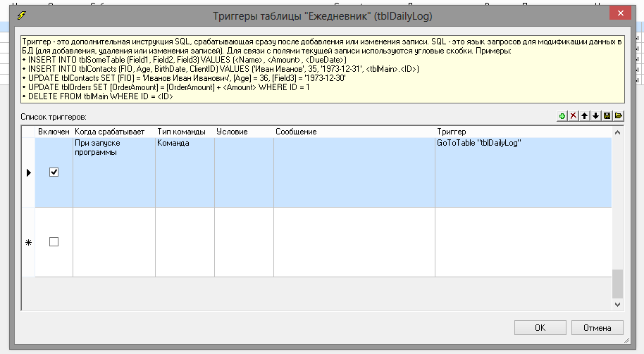Image resolution: width=644 pixels, height=354 pixels.
Task: Move trigger up with up arrow icon
Action: pos(584,116)
